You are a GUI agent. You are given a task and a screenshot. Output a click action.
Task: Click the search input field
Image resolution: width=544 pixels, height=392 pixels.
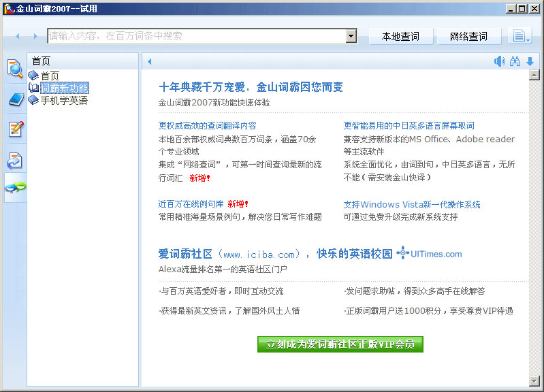pos(197,36)
